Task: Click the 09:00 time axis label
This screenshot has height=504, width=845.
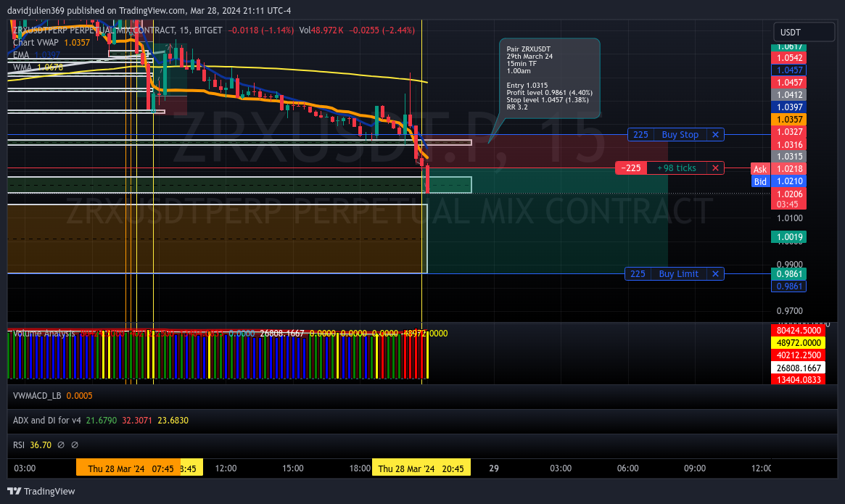Action: click(695, 468)
